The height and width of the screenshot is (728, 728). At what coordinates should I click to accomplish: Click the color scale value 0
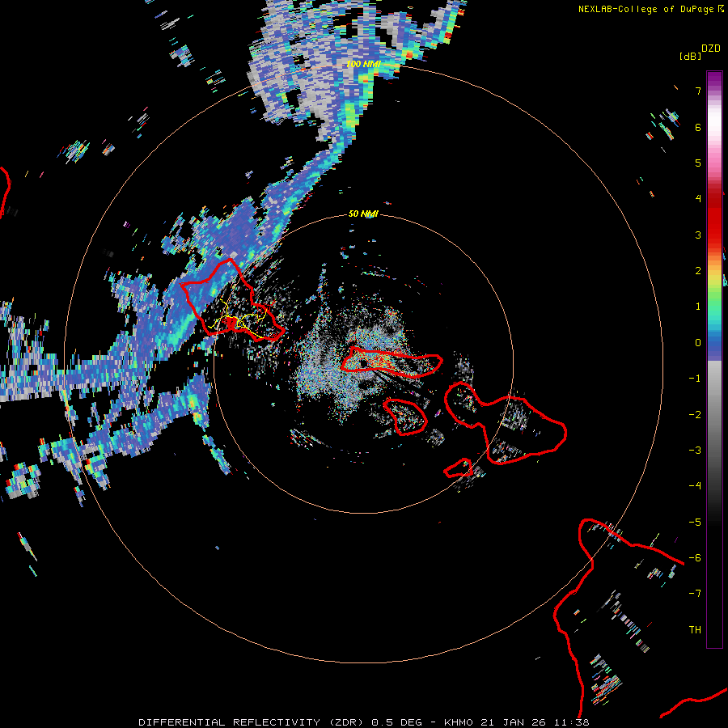click(x=698, y=343)
